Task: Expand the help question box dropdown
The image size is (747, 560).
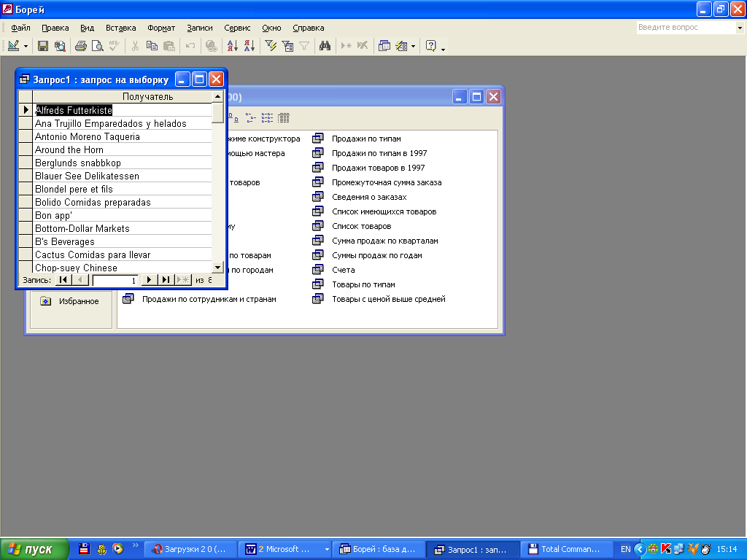Action: (x=740, y=28)
